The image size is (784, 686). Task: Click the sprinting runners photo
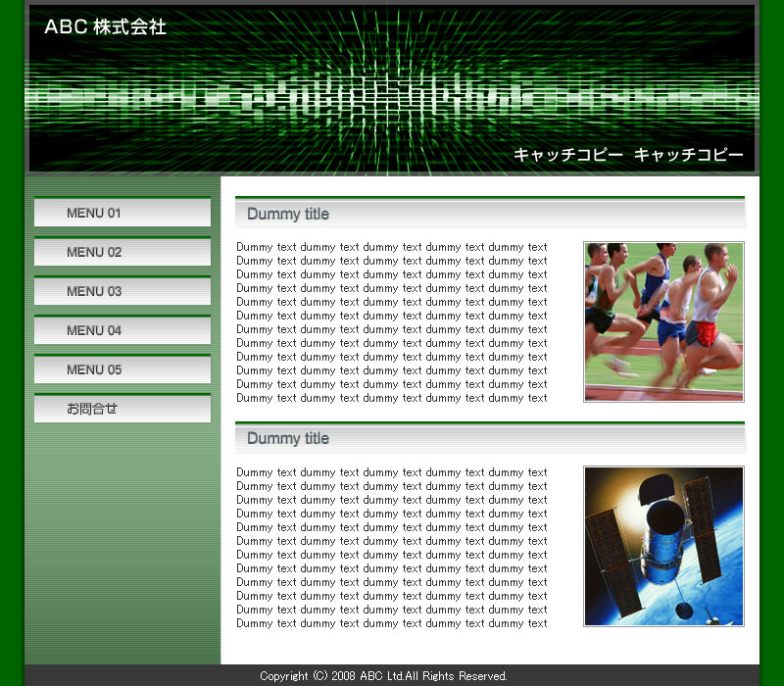pyautogui.click(x=663, y=321)
